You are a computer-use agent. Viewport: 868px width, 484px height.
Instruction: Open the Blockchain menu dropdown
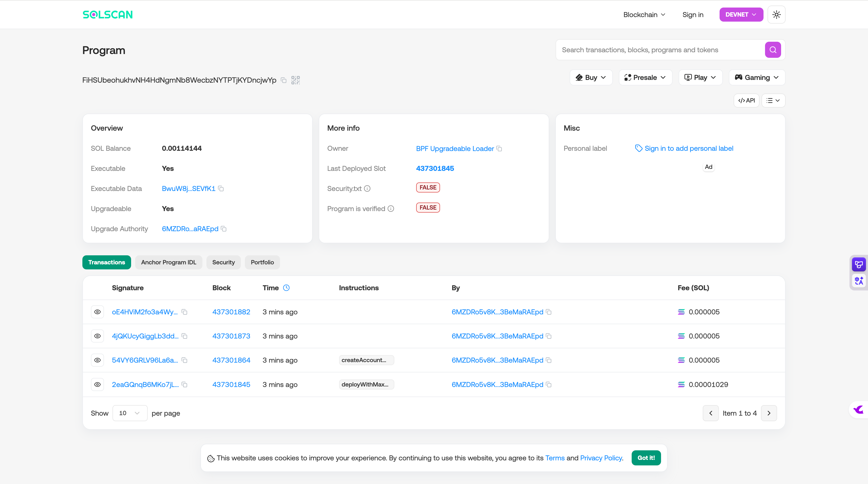point(644,15)
